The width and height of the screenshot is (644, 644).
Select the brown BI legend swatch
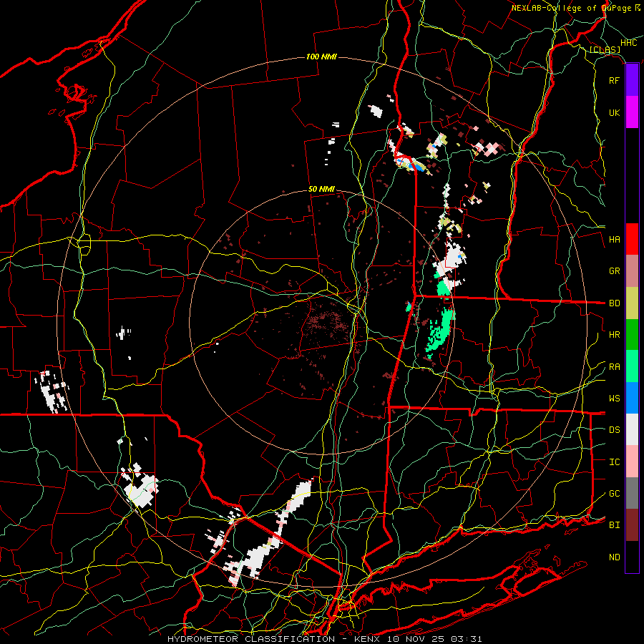[632, 525]
